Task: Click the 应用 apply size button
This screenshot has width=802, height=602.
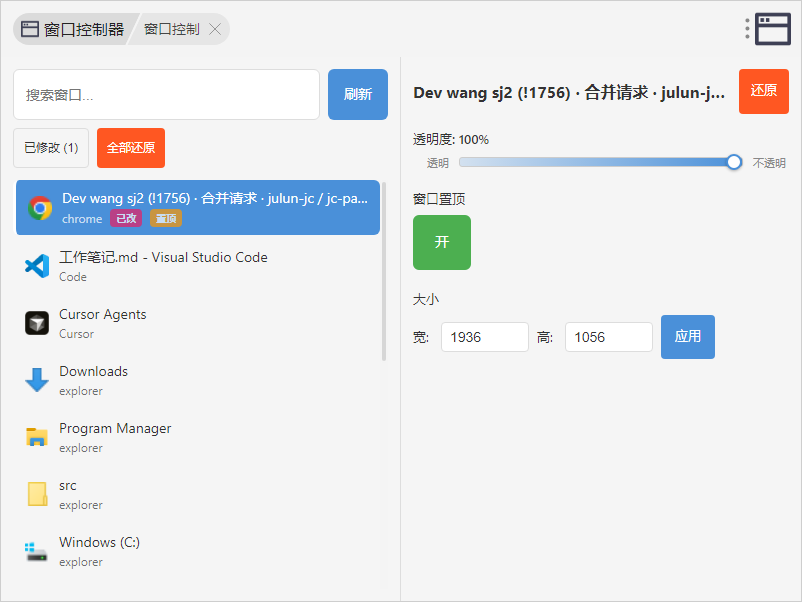Action: pyautogui.click(x=688, y=337)
